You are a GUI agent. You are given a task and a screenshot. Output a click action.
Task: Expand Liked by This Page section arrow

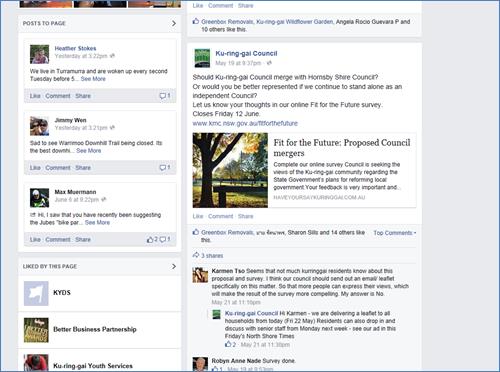(x=174, y=266)
